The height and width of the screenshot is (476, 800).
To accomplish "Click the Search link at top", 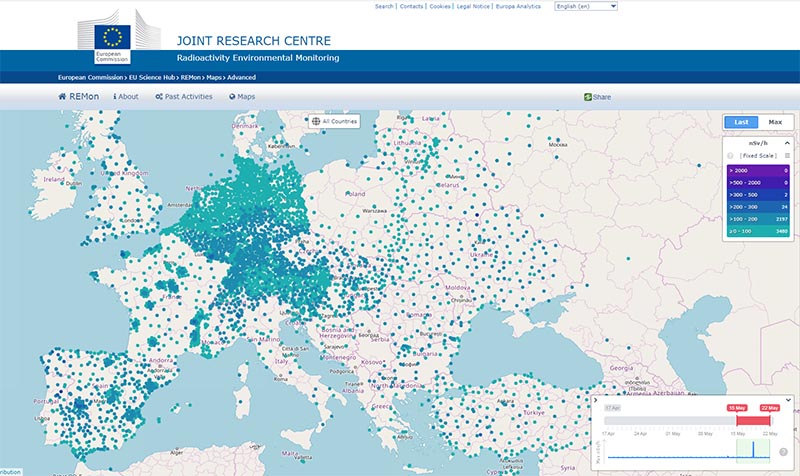I will point(384,6).
